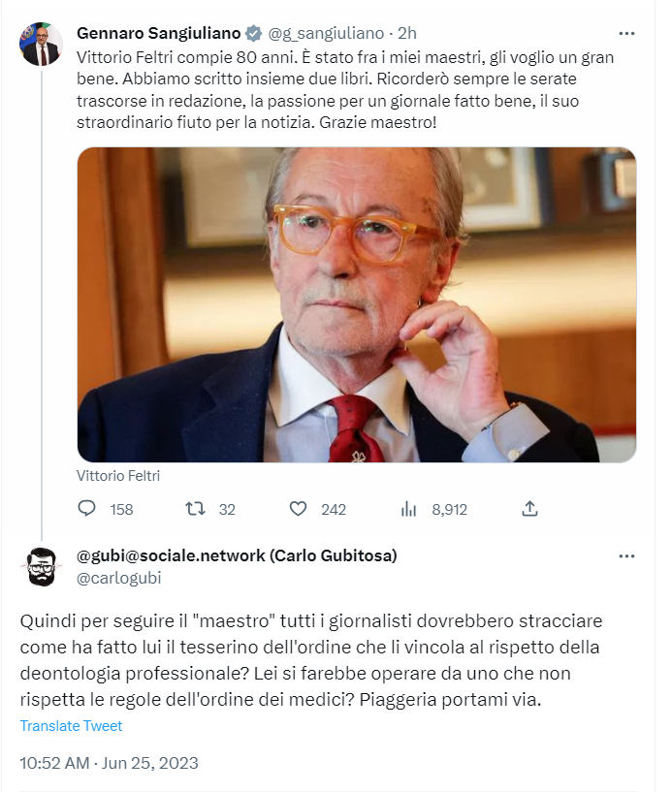Click the 2h timestamp on the tweet
This screenshot has height=792, width=672.
pos(407,33)
